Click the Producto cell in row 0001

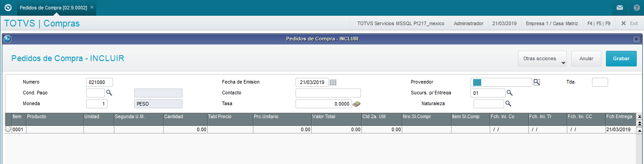[x=55, y=129]
